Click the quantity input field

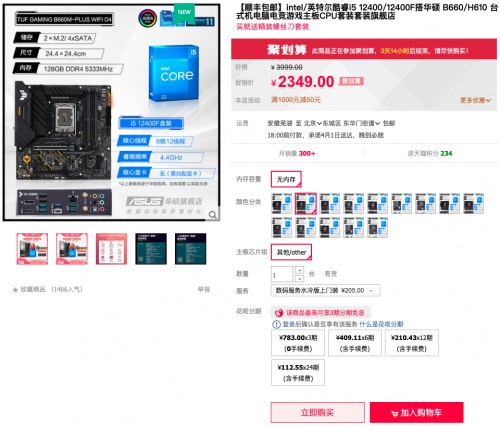(282, 274)
